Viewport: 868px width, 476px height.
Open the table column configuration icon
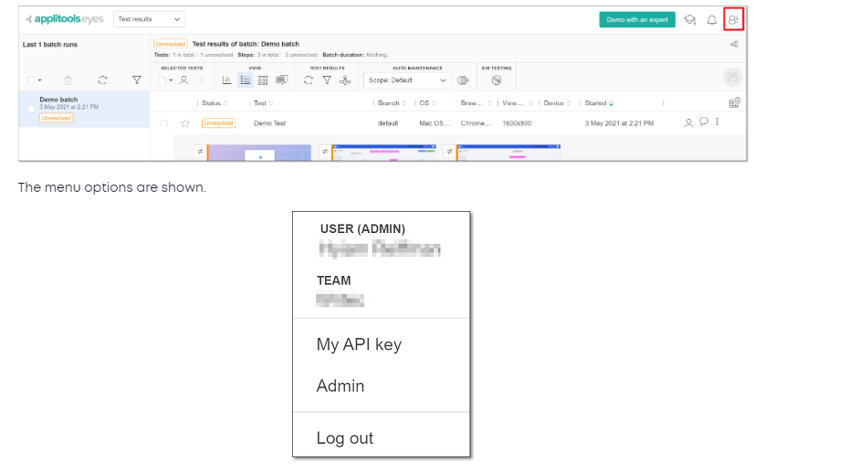735,102
